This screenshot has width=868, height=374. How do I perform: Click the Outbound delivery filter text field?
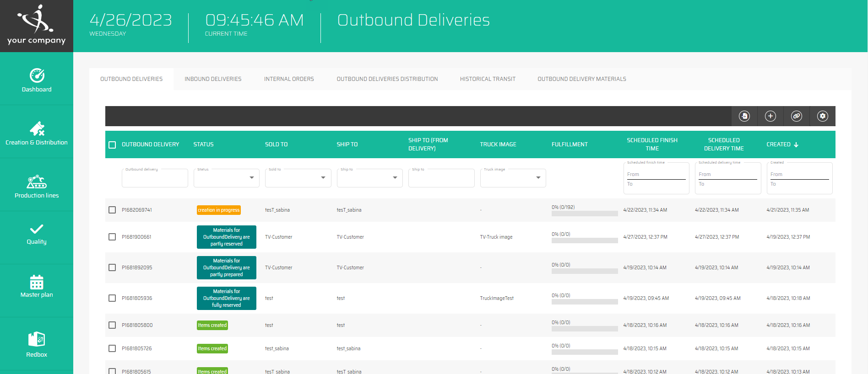click(155, 178)
